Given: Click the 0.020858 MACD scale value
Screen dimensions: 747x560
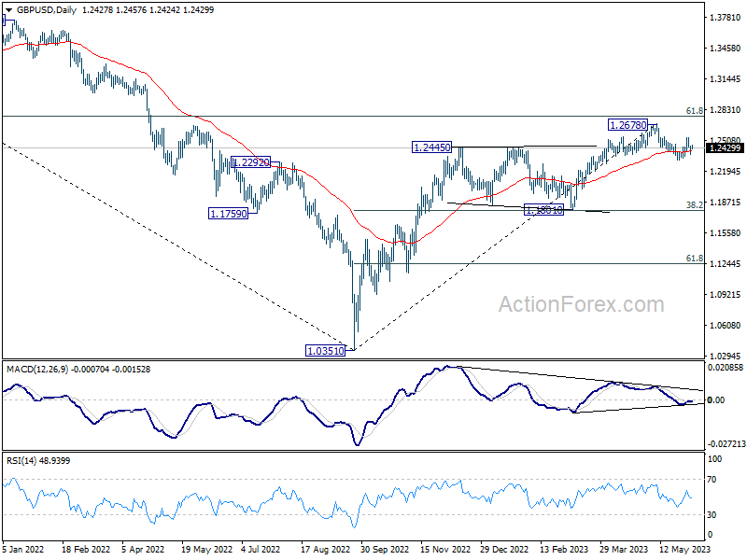Looking at the screenshot, I should click(726, 368).
